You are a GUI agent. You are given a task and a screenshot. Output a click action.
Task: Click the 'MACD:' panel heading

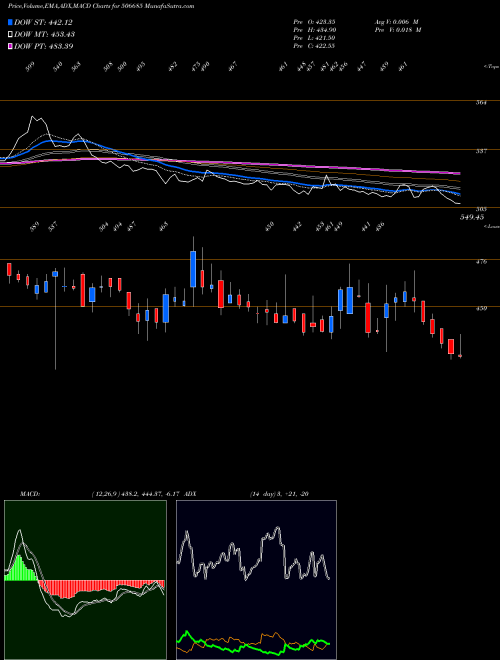[x=30, y=494]
